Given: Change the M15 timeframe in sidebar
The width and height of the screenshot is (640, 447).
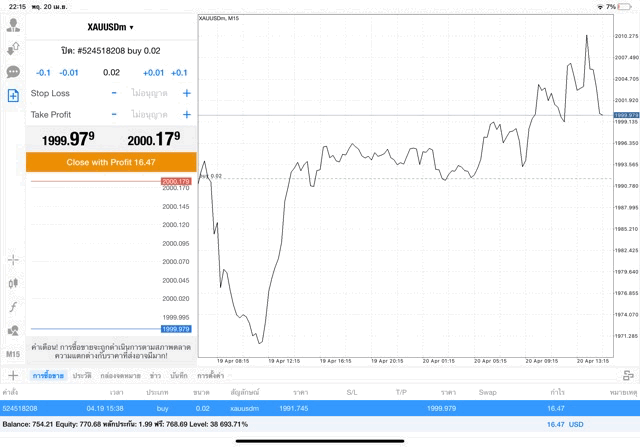Looking at the screenshot, I should coord(13,354).
